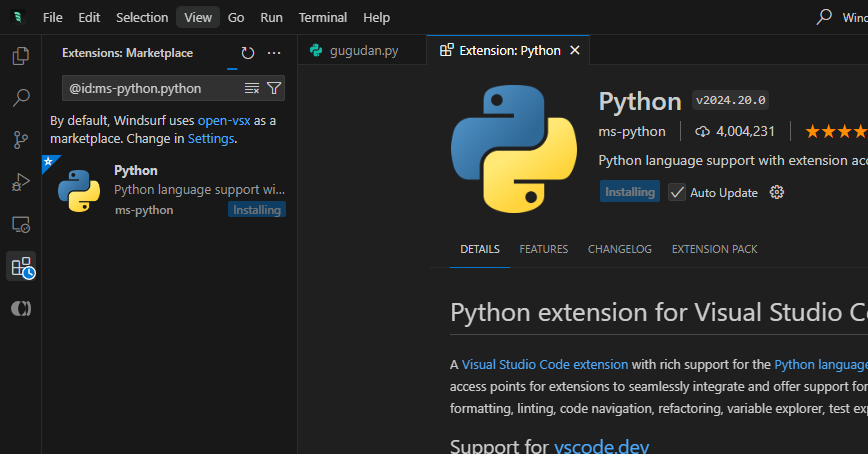This screenshot has width=868, height=454.
Task: Open the View menu
Action: (x=198, y=17)
